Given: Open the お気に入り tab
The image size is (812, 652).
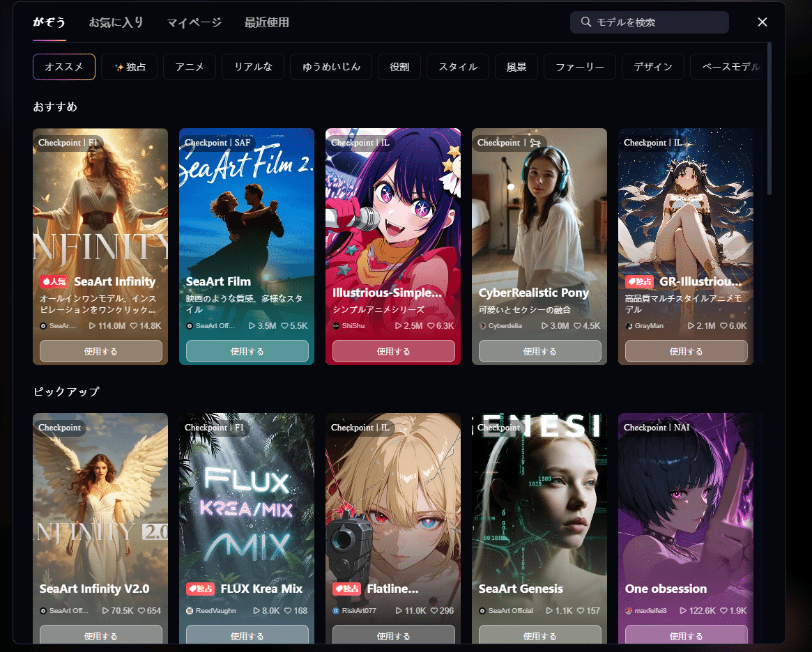Looking at the screenshot, I should (x=116, y=22).
